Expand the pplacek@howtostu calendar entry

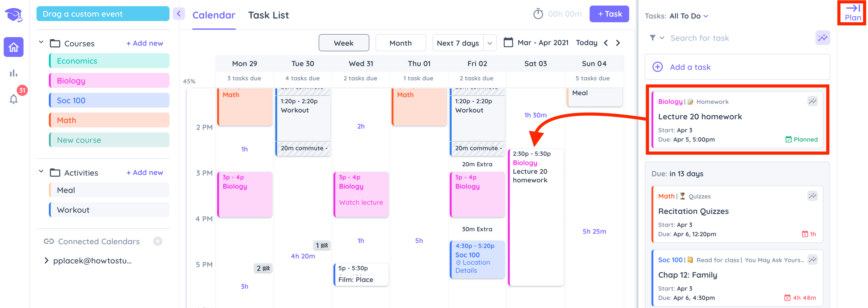click(46, 260)
